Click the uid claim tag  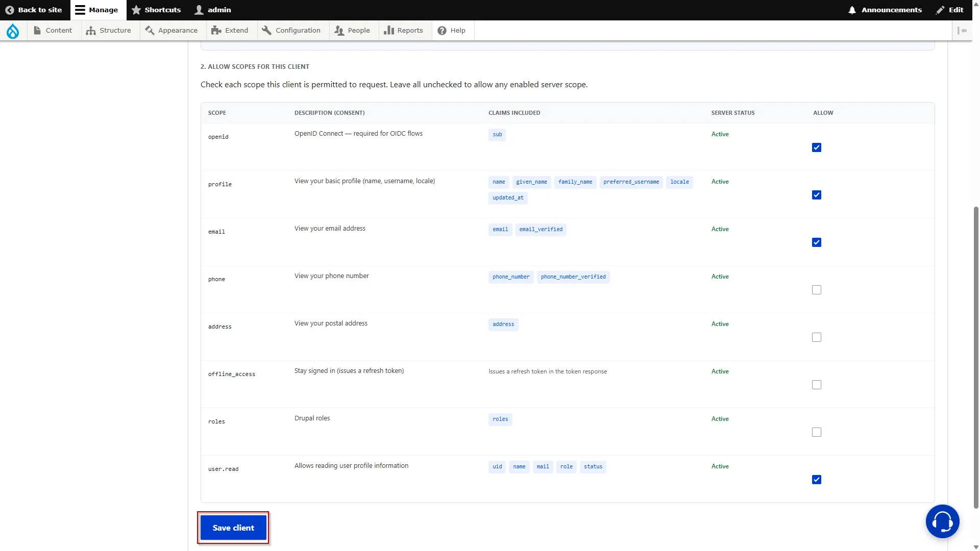[x=497, y=467]
